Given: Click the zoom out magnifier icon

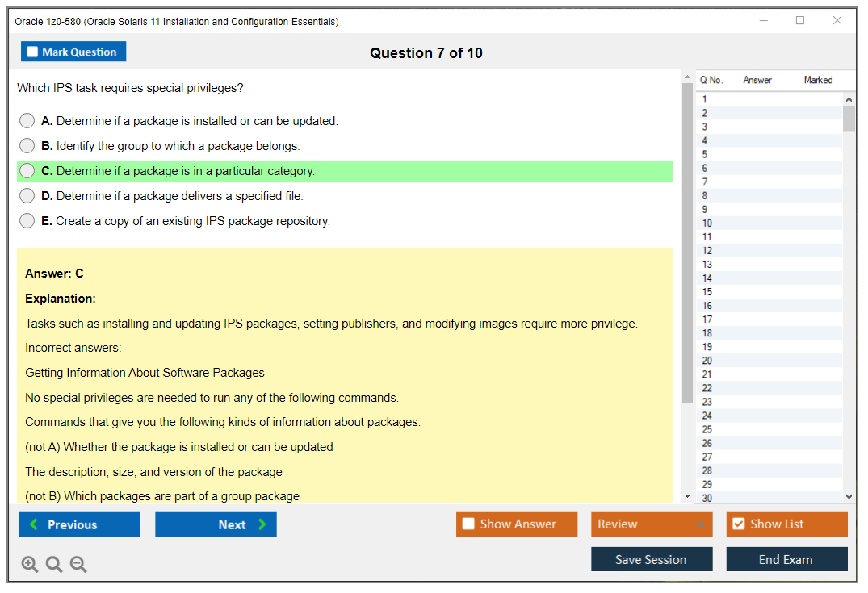Looking at the screenshot, I should point(78,565).
